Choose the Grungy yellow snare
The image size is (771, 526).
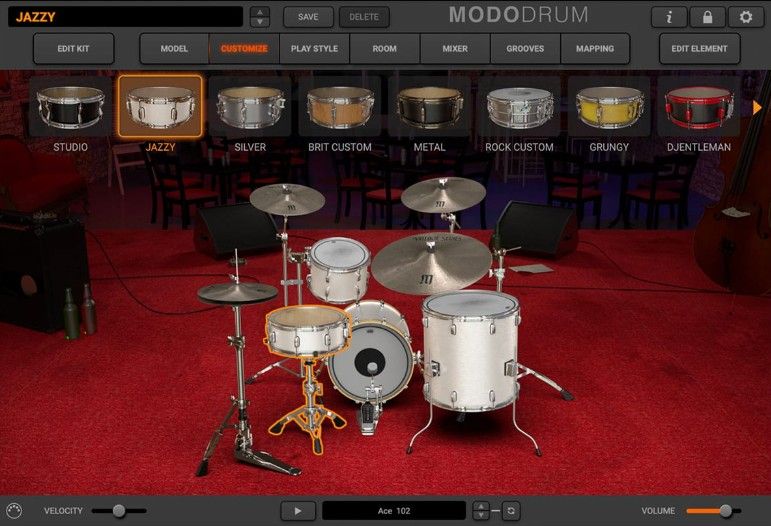pyautogui.click(x=609, y=106)
